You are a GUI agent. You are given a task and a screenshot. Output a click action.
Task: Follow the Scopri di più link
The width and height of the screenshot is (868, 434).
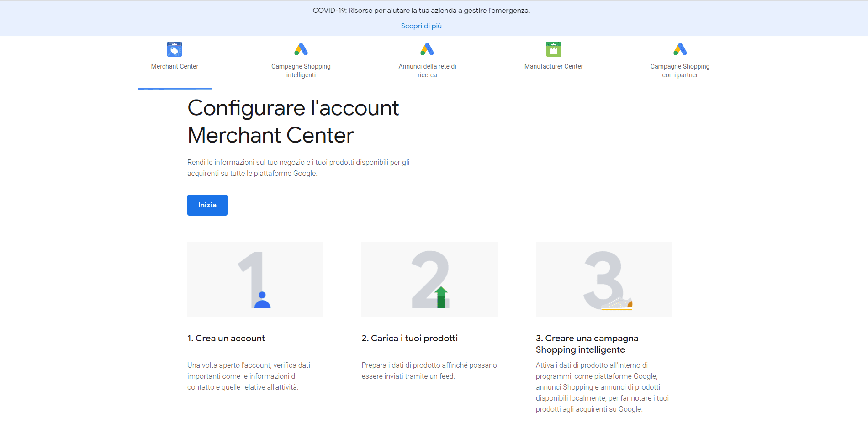(x=421, y=26)
